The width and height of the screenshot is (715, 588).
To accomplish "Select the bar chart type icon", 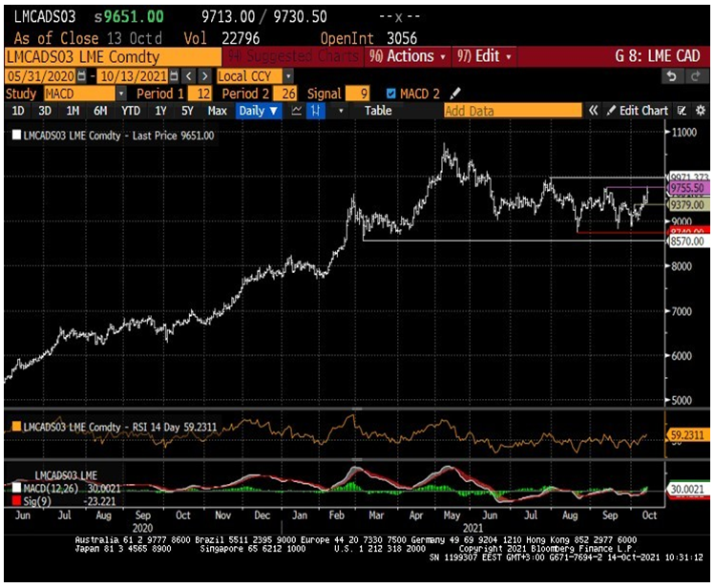I will 316,111.
